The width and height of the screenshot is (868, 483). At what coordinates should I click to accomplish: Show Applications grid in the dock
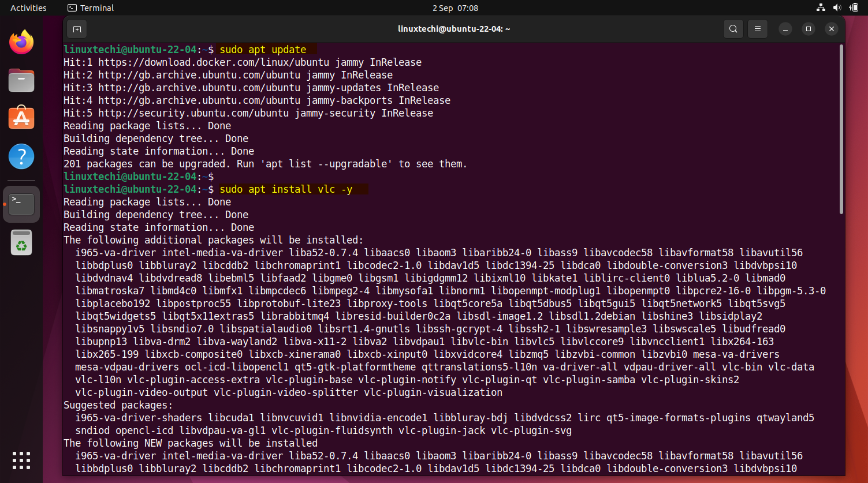[21, 460]
